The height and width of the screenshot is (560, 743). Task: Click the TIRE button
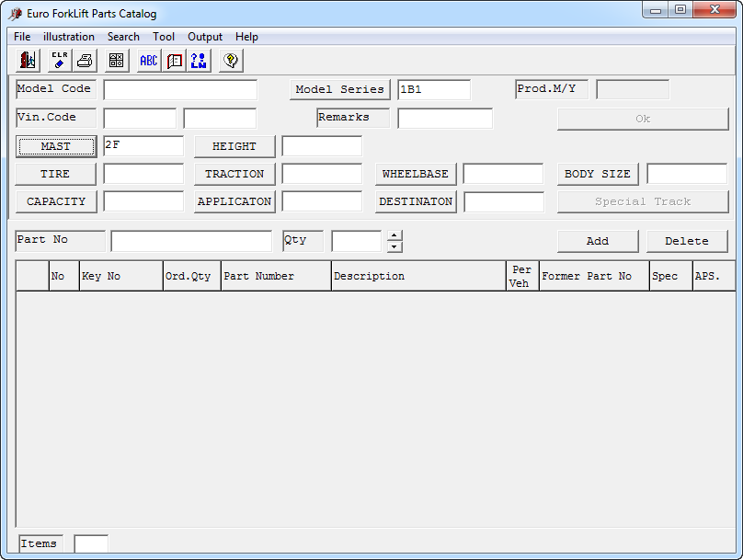click(55, 174)
